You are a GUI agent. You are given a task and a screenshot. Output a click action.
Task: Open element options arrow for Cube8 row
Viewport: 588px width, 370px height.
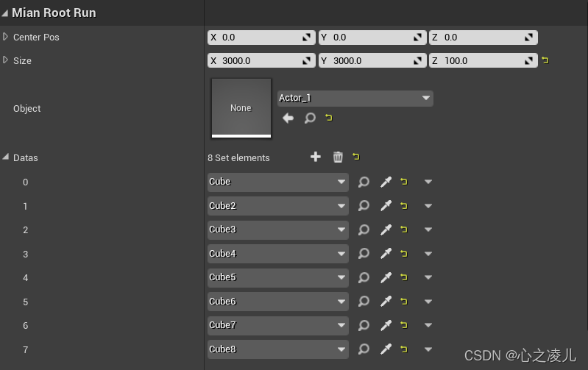tap(428, 349)
